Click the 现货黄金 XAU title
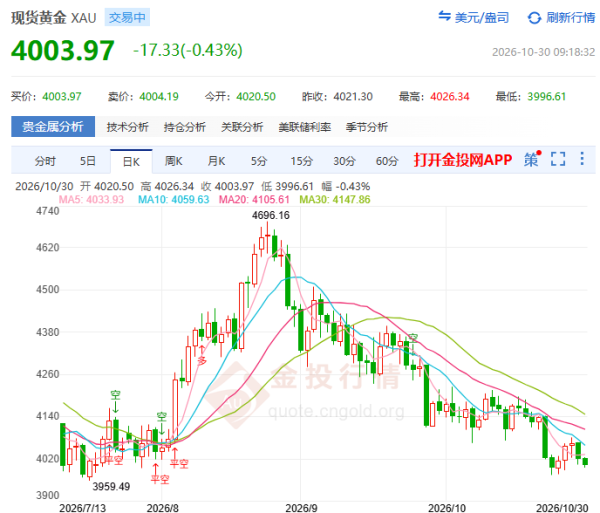Image resolution: width=600 pixels, height=513 pixels. [54, 18]
